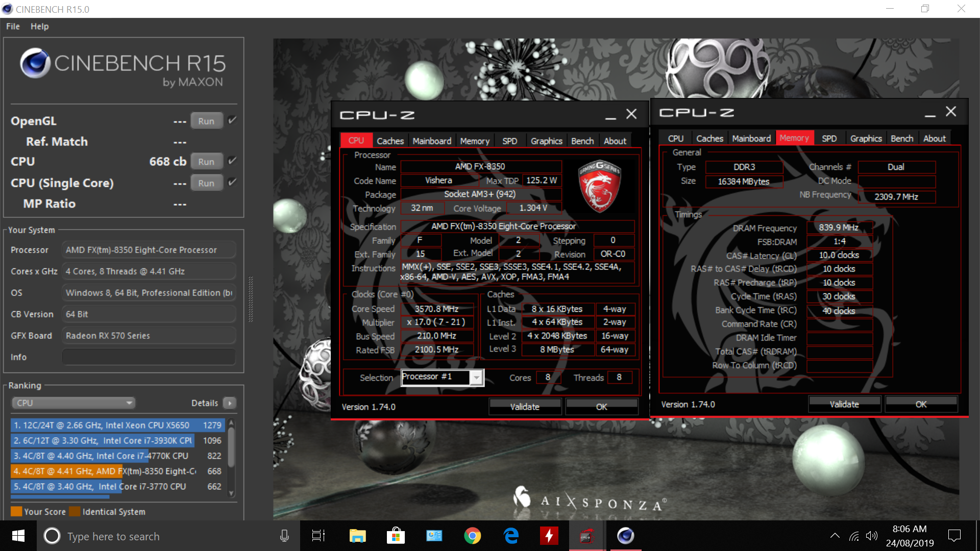Open the red lightning bolt taskbar app

[549, 536]
